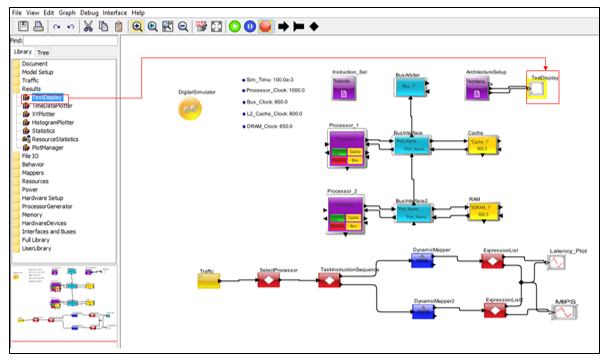Click the black diamond toolbar icon
The image size is (606, 362).
pos(314,26)
